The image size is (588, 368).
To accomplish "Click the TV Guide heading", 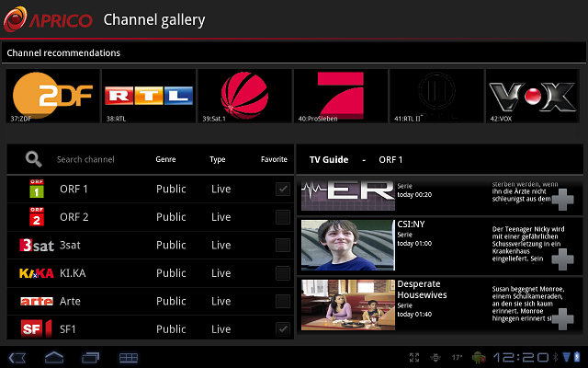I will tap(329, 159).
